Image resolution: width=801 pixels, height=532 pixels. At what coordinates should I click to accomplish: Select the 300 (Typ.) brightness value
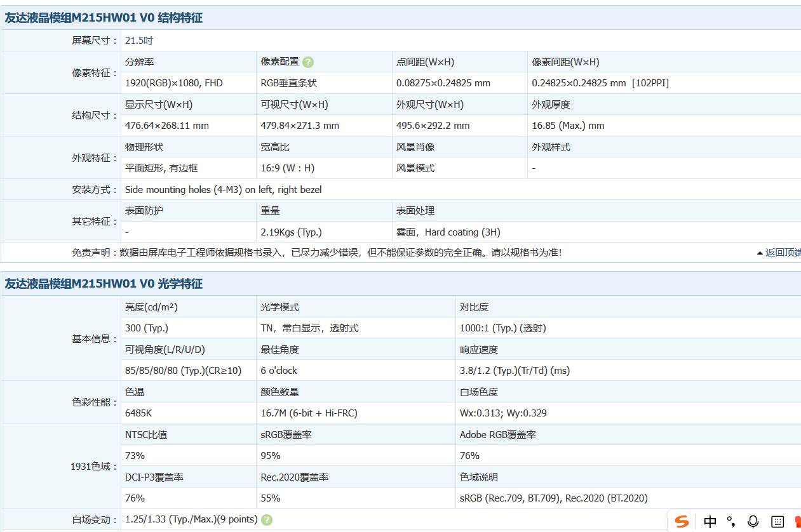[x=147, y=328]
